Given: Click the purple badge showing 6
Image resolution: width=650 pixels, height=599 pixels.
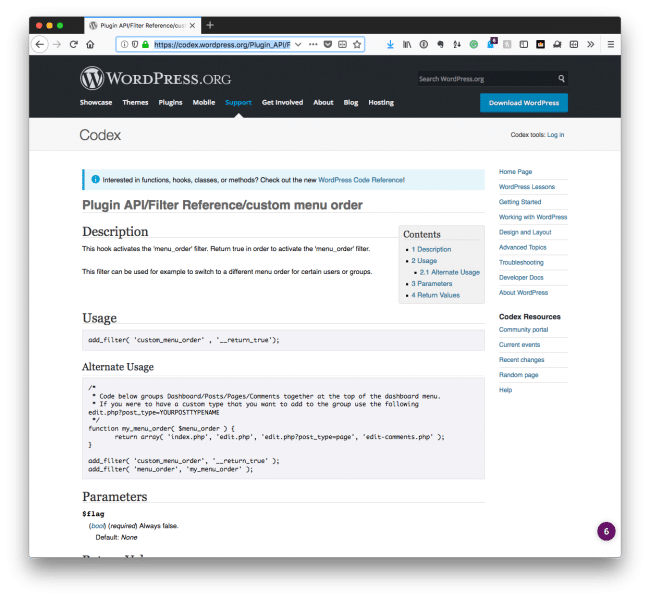Looking at the screenshot, I should tap(606, 531).
